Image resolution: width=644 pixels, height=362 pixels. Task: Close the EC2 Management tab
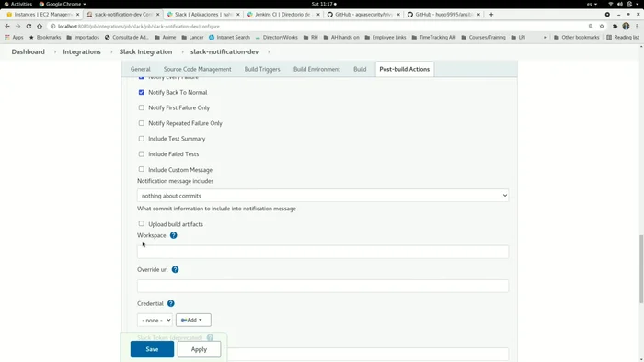77,15
